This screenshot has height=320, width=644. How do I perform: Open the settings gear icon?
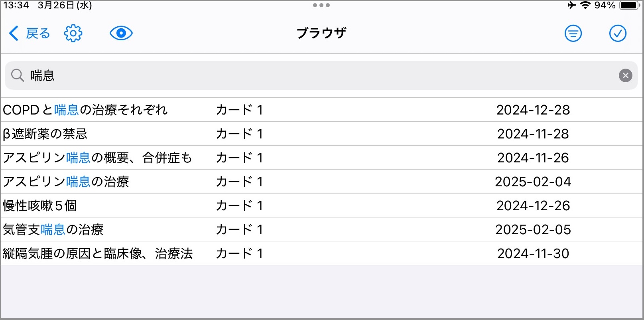click(73, 33)
